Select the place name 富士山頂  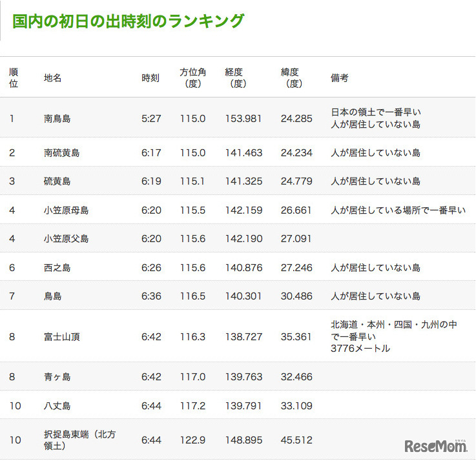(x=61, y=336)
